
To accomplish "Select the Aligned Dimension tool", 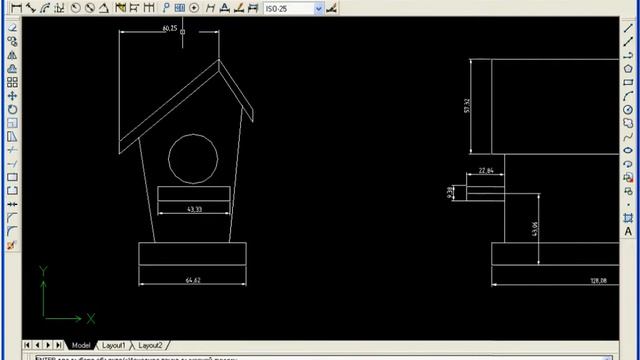I will tap(31, 8).
